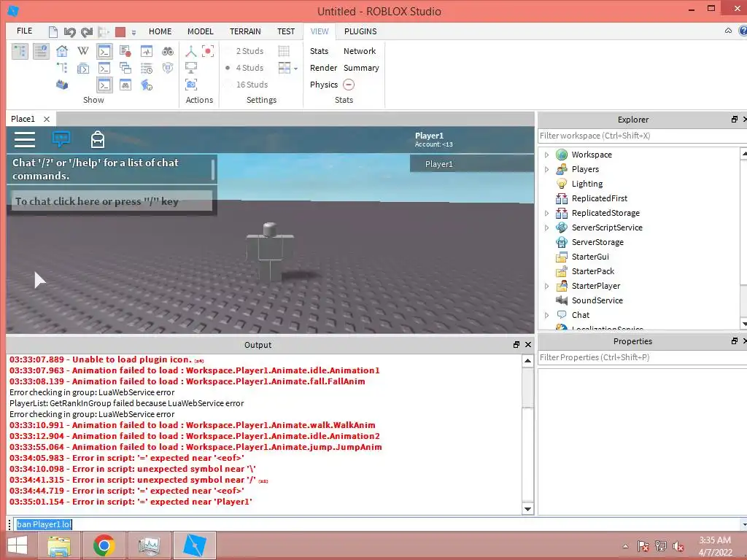Open the in-game backpack icon
The image size is (747, 560).
(98, 139)
